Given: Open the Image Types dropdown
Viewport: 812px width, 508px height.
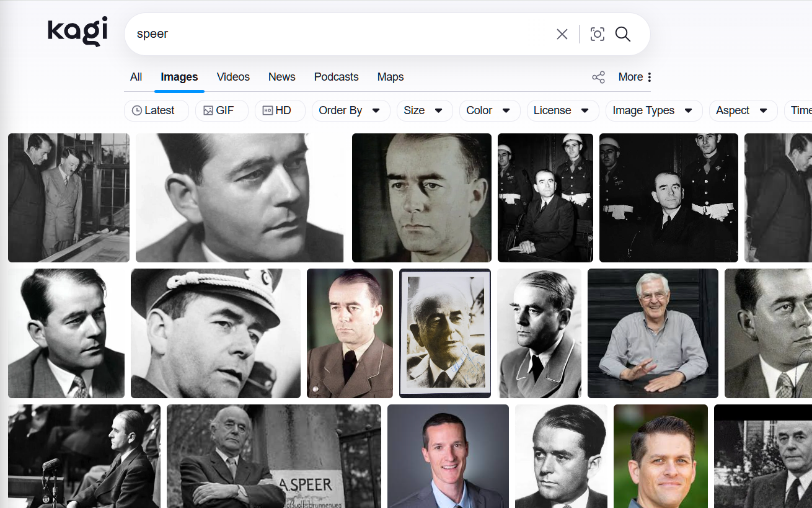Looking at the screenshot, I should (653, 110).
